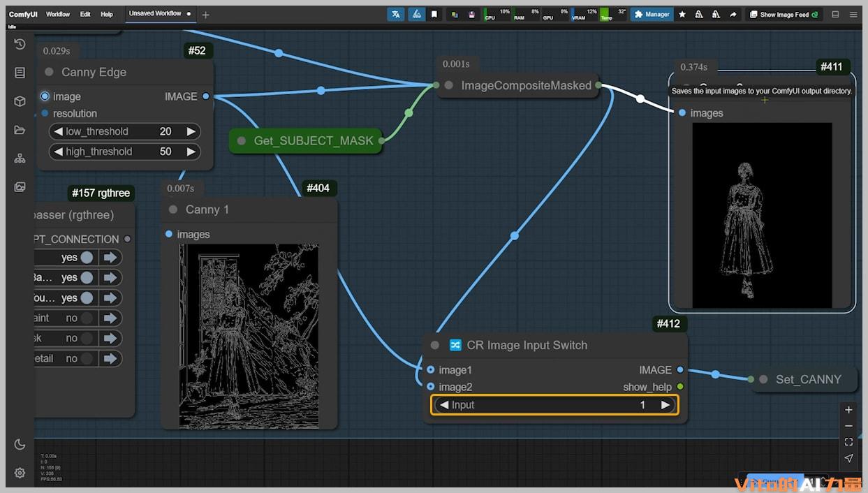The width and height of the screenshot is (868, 493).
Task: Click the Canny 1 preview image
Action: click(249, 336)
